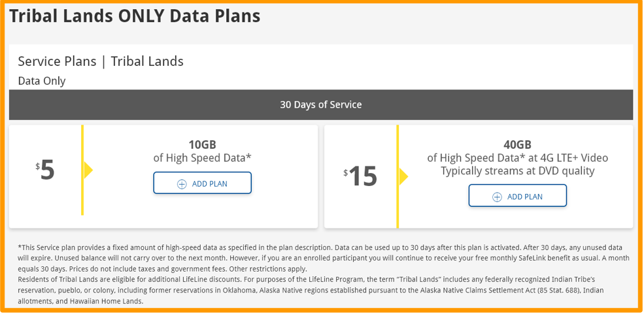
Task: Select the Data Only label
Action: tap(42, 81)
